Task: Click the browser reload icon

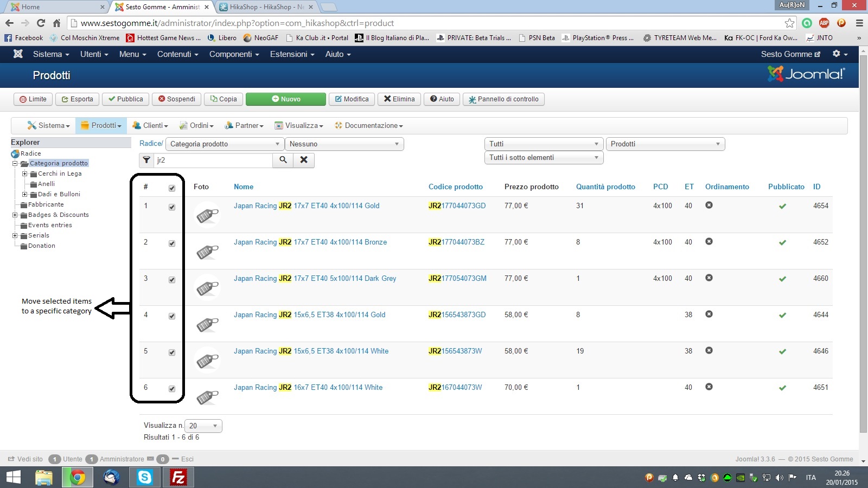Action: point(41,23)
